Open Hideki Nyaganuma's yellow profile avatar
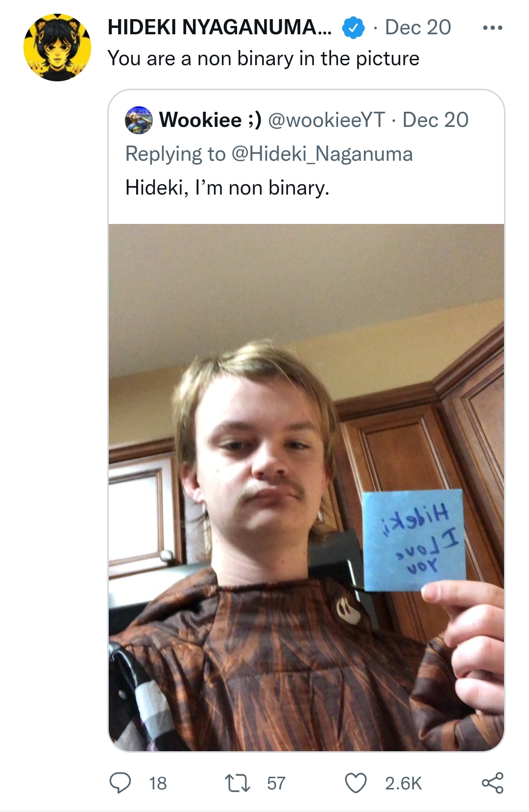Image resolution: width=529 pixels, height=812 pixels. tap(57, 47)
